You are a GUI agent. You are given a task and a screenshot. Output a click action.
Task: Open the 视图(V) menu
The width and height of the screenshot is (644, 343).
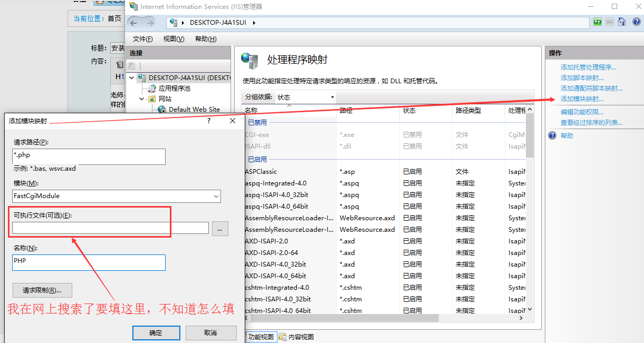tap(174, 39)
